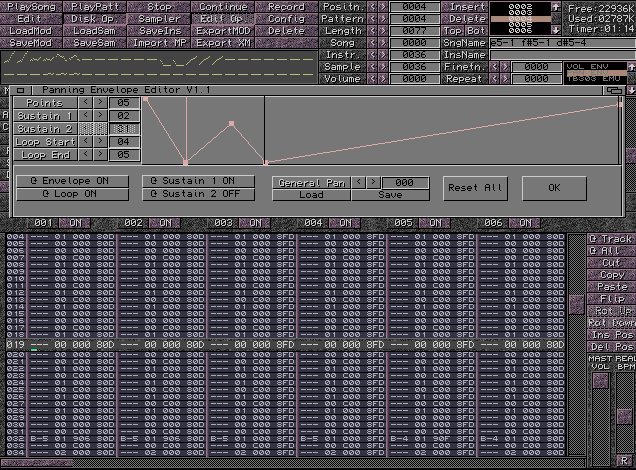Decrease Finetn. with left arrow

click(494, 67)
